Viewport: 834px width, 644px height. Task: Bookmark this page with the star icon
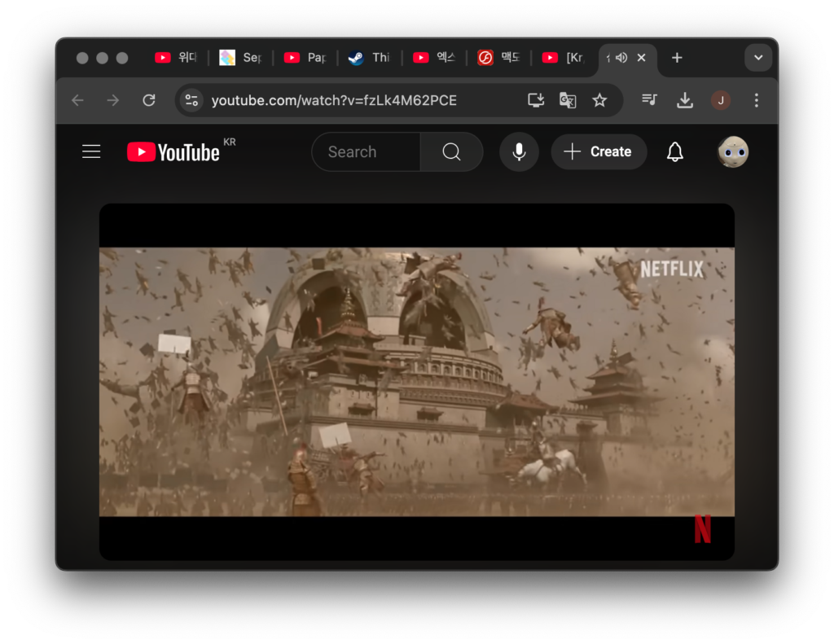(x=599, y=100)
